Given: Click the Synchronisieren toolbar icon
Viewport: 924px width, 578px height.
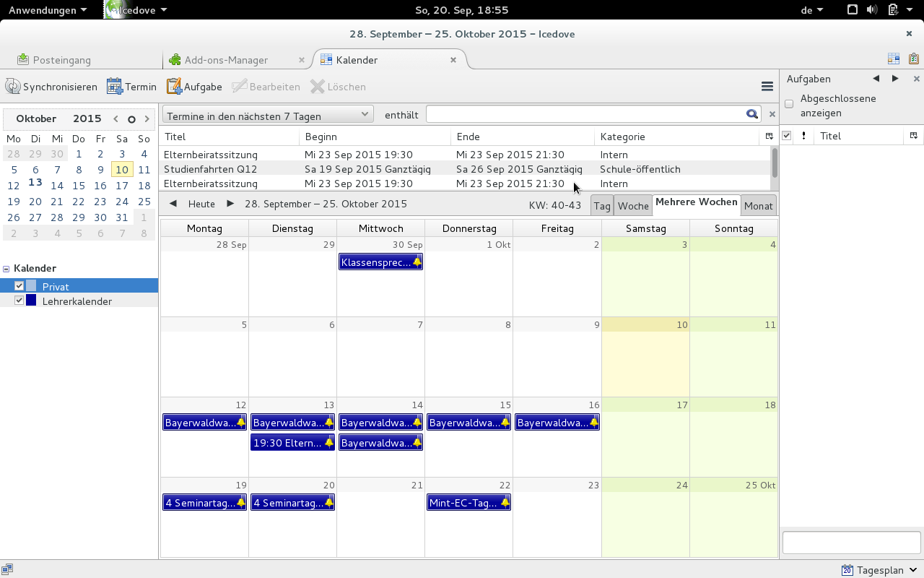Looking at the screenshot, I should [13, 87].
